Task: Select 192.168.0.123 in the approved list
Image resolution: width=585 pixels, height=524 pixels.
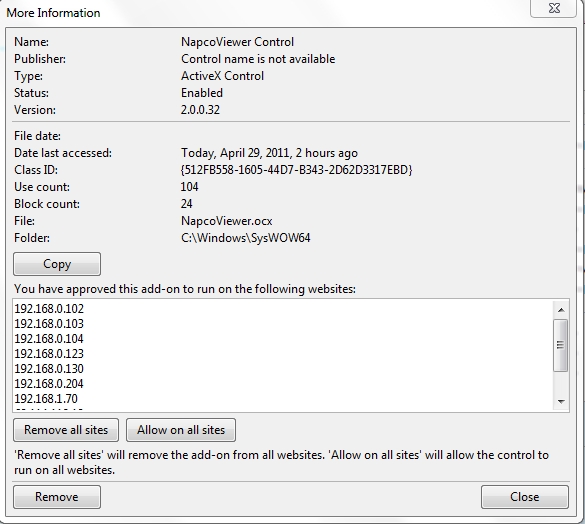Action: click(49, 353)
